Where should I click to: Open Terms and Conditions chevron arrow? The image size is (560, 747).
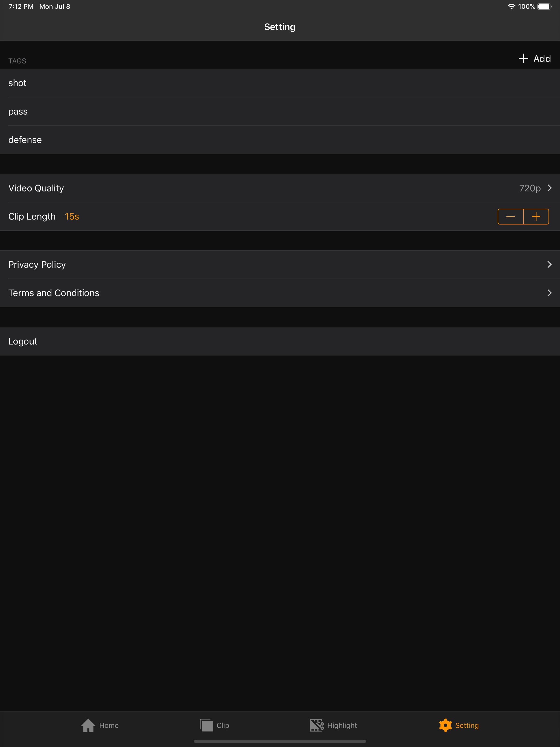pyautogui.click(x=550, y=293)
